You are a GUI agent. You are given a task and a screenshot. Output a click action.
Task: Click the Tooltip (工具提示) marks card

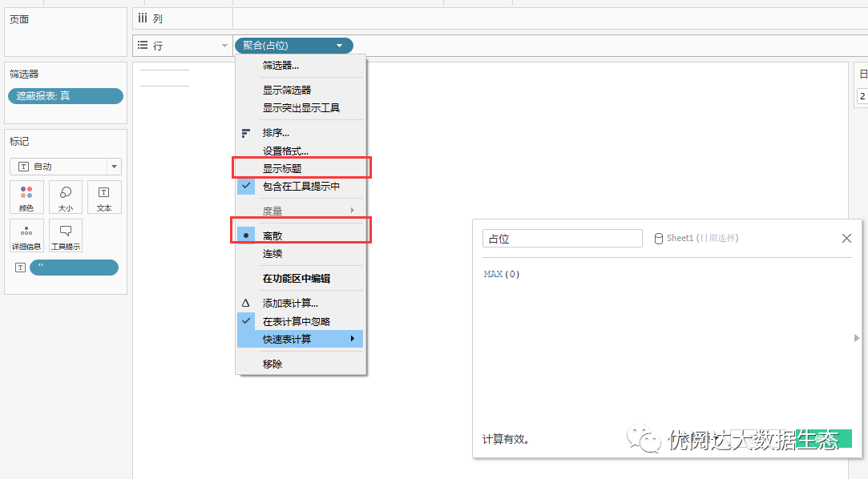(x=66, y=236)
